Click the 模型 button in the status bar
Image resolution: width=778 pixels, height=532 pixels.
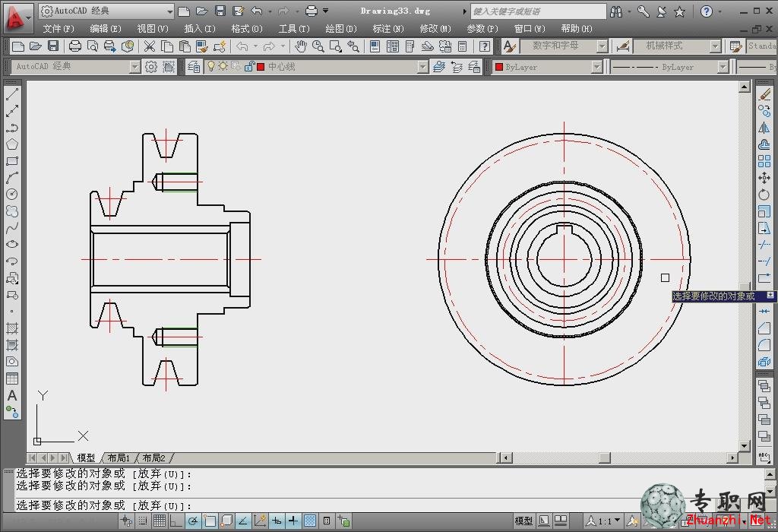point(524,521)
